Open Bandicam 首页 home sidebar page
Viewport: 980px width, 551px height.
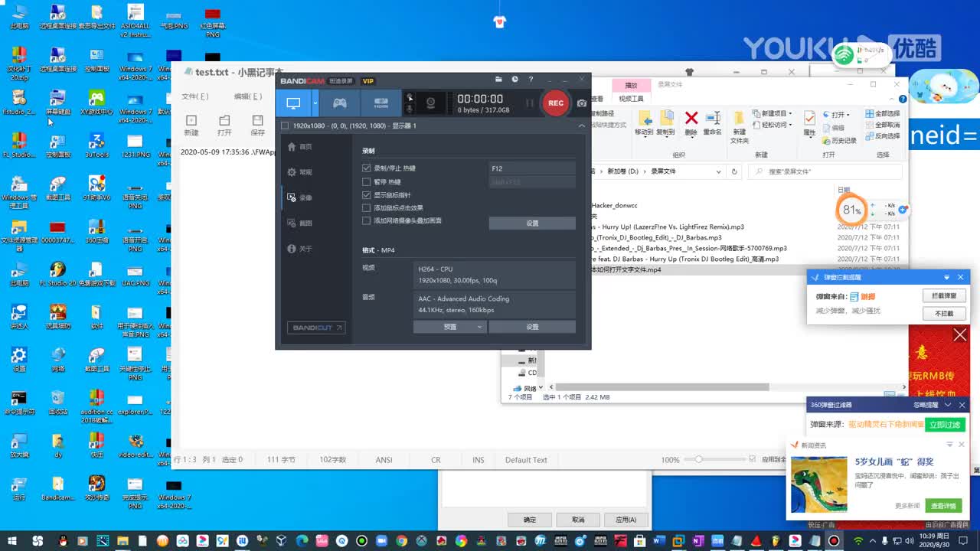(300, 145)
